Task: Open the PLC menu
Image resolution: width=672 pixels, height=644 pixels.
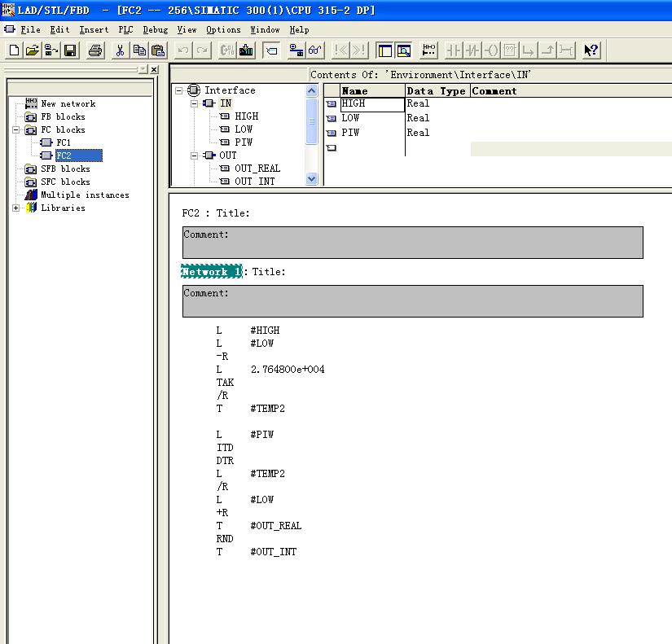Action: (x=125, y=29)
